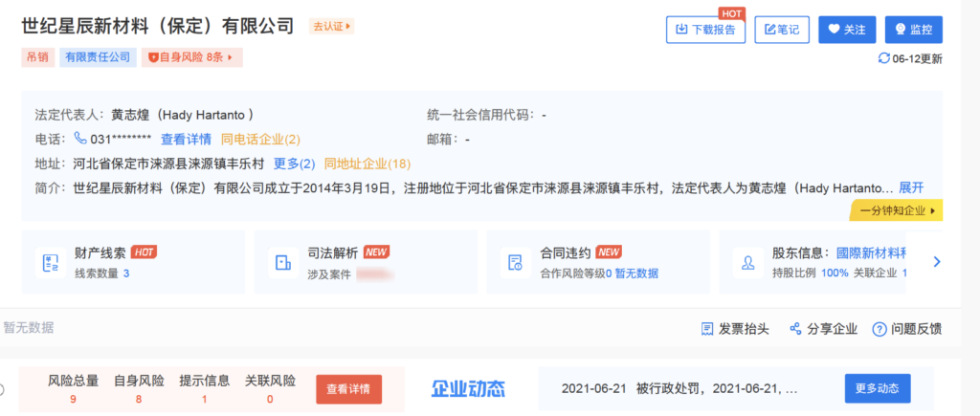Click 查看详情 next to the phone number
Viewport: 980px width, 416px height.
pyautogui.click(x=187, y=139)
